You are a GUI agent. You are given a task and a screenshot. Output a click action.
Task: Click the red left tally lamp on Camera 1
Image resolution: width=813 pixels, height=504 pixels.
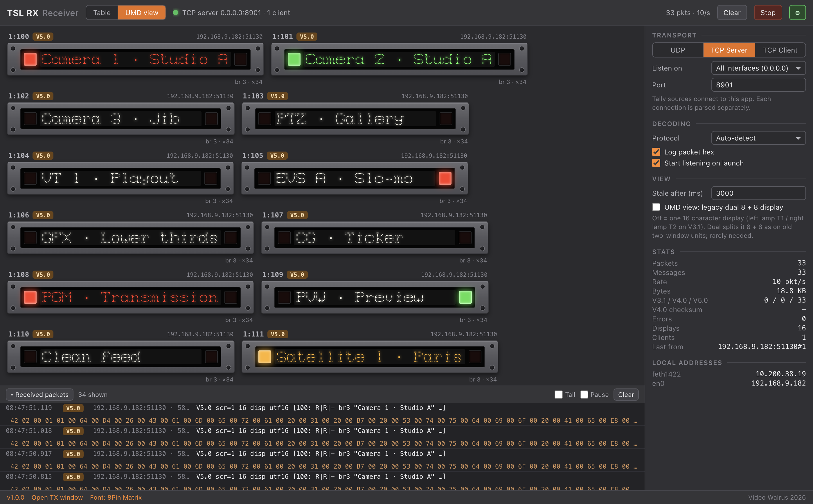pos(30,59)
